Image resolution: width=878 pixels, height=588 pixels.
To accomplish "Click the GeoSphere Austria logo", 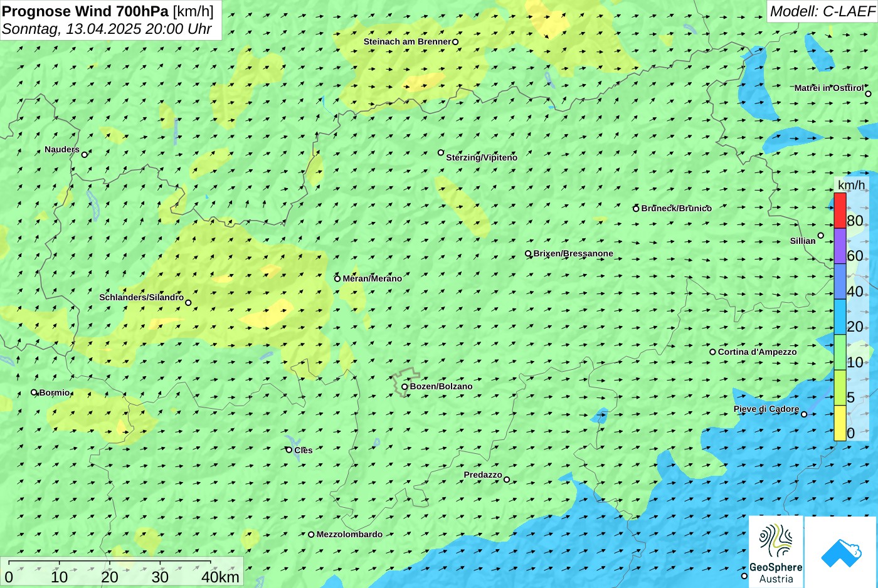I will point(776,552).
